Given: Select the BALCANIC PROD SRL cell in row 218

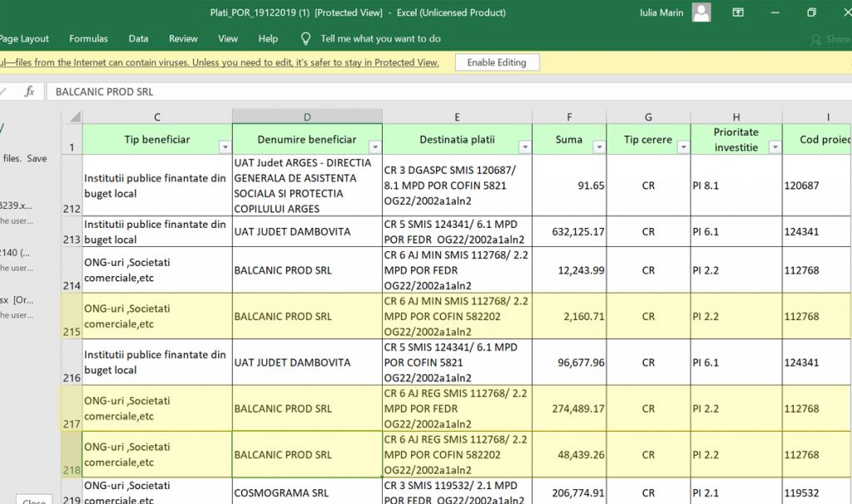Looking at the screenshot, I should [x=307, y=455].
